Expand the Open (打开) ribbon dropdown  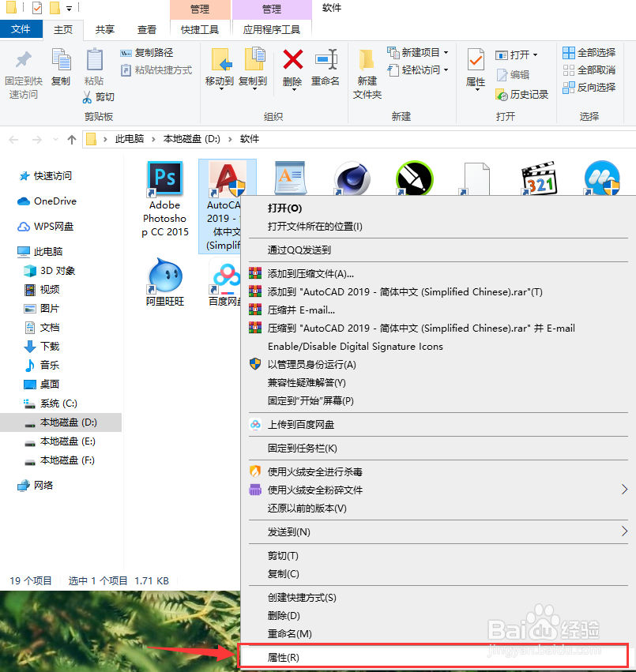(535, 55)
